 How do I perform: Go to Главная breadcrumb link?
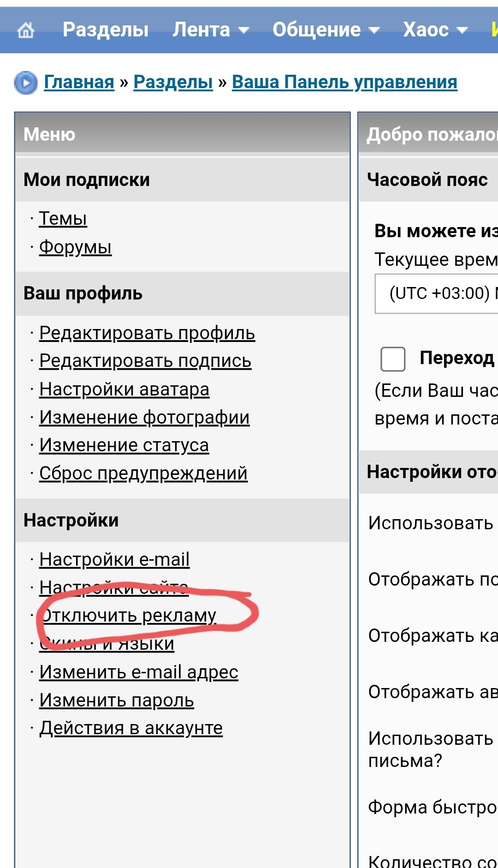point(79,82)
